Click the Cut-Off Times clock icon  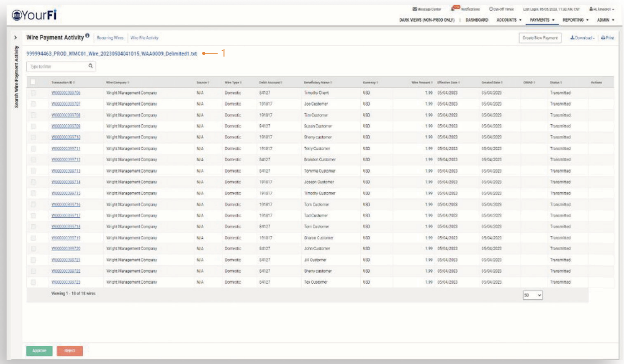tap(491, 9)
